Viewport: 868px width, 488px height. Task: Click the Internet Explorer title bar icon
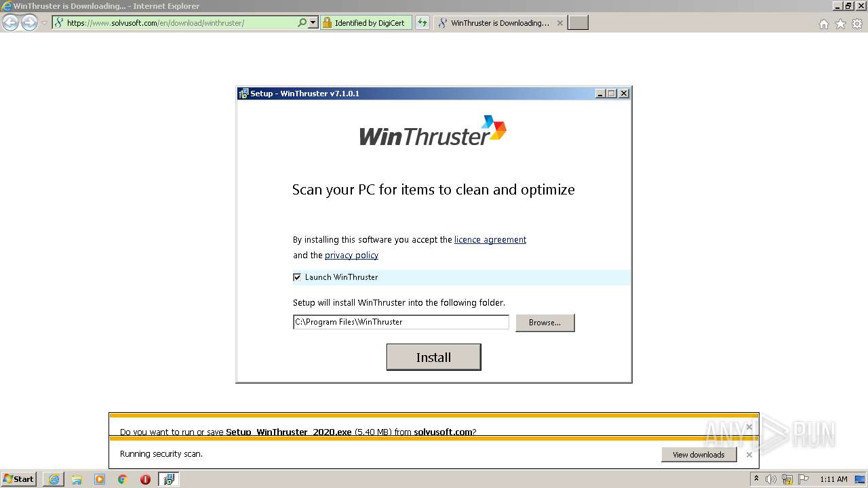click(7, 6)
